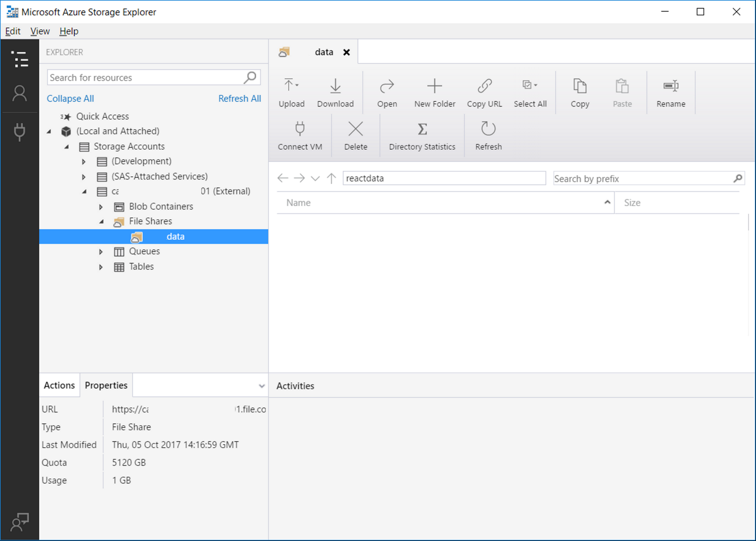Click the reactdata path address field
This screenshot has height=541, width=756.
tap(444, 178)
